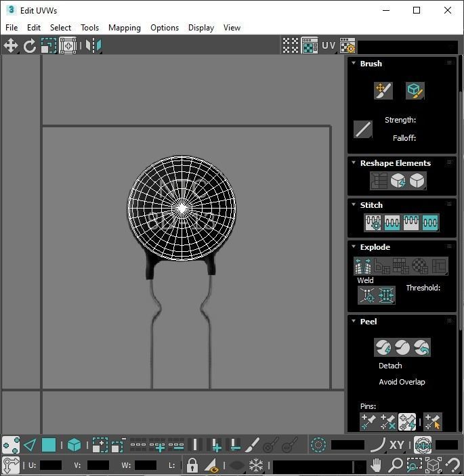Click Straighten Selection in Reshape Elements

point(379,181)
